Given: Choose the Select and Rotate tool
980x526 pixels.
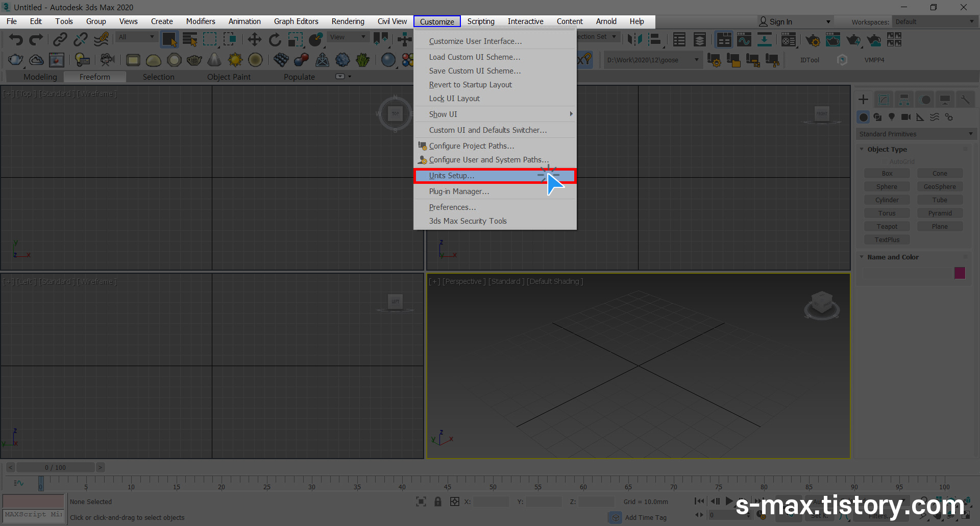Looking at the screenshot, I should point(275,39).
